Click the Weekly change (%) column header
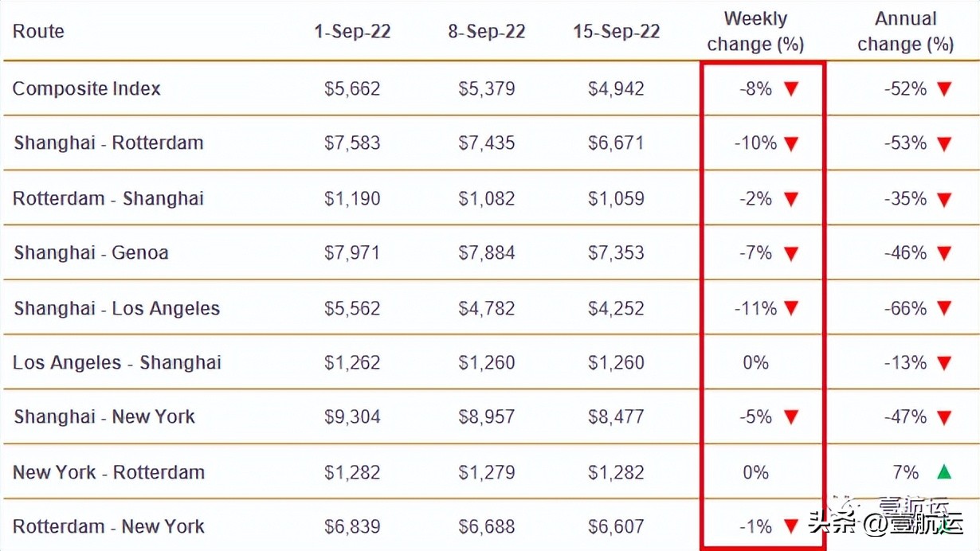 pyautogui.click(x=755, y=31)
